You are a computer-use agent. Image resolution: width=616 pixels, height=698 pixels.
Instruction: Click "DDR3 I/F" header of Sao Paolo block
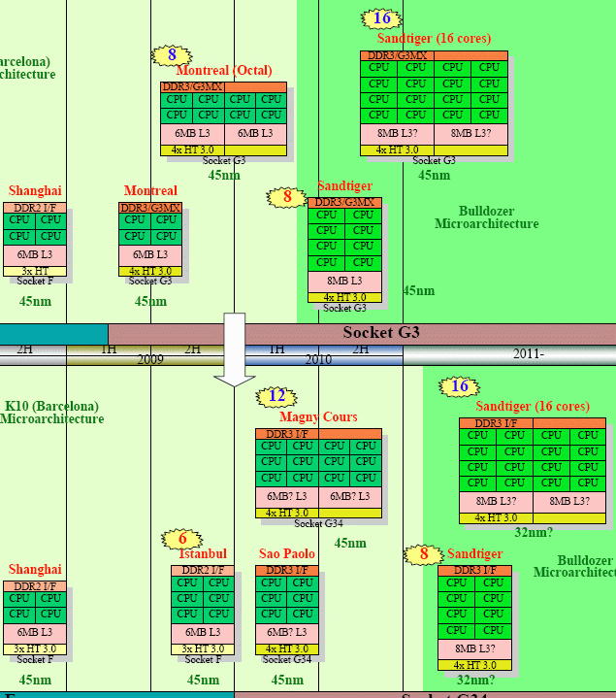[287, 570]
